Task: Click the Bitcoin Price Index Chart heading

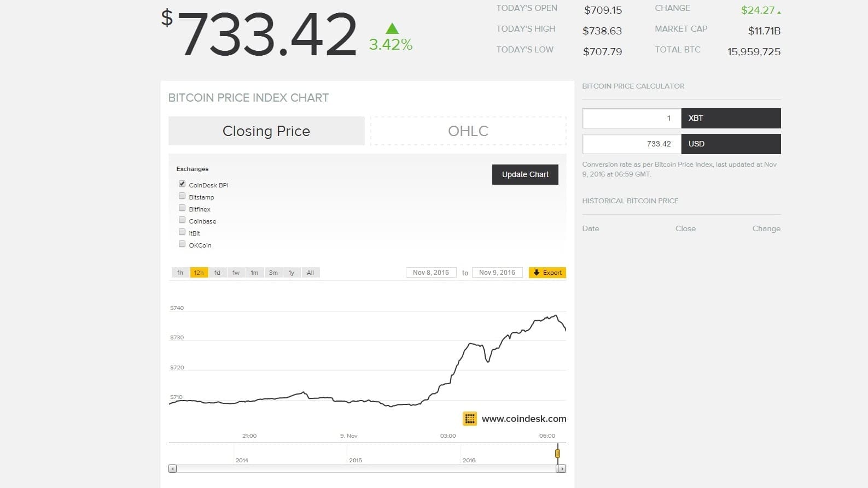Action: click(x=248, y=98)
